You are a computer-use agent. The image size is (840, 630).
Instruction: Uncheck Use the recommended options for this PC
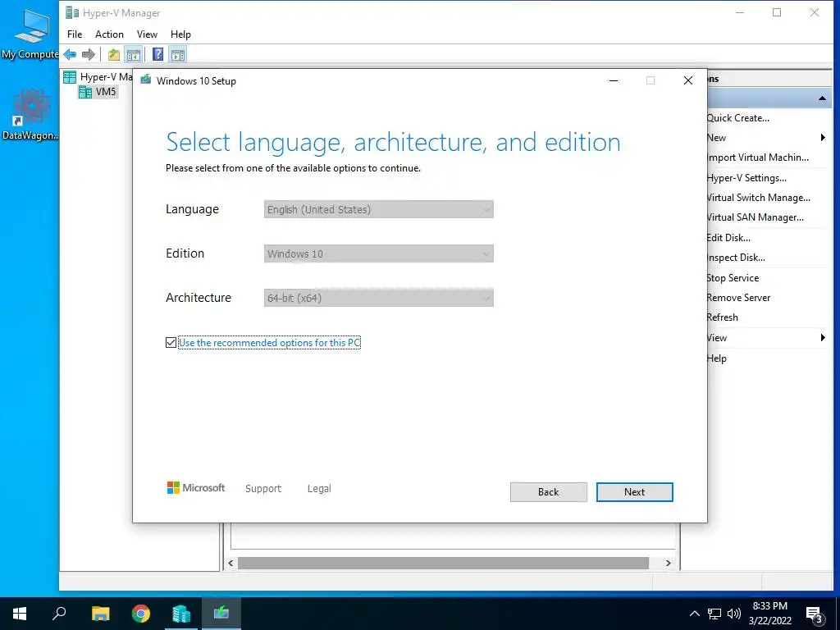pyautogui.click(x=171, y=342)
